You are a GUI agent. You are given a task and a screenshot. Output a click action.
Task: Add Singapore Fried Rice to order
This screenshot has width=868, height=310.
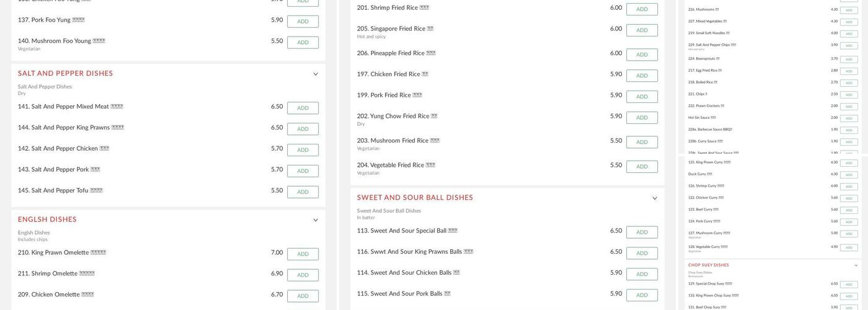point(642,30)
